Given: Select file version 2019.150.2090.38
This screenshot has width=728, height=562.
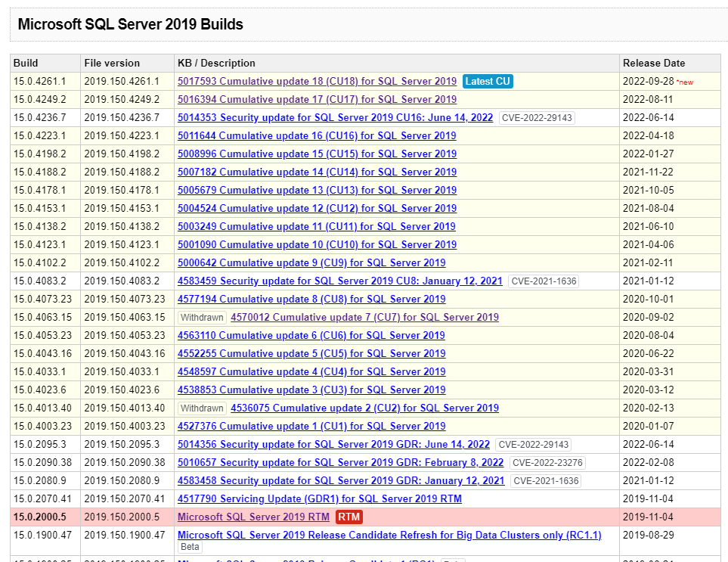Looking at the screenshot, I should click(x=125, y=462).
